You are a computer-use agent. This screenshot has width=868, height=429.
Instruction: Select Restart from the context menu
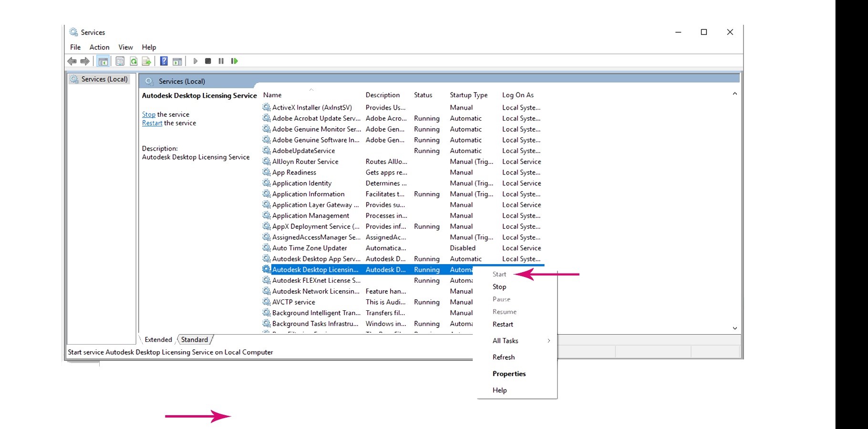[503, 324]
